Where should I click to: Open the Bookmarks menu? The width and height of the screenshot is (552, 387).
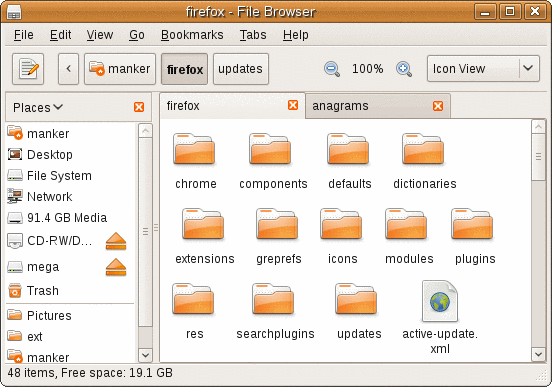tap(192, 35)
